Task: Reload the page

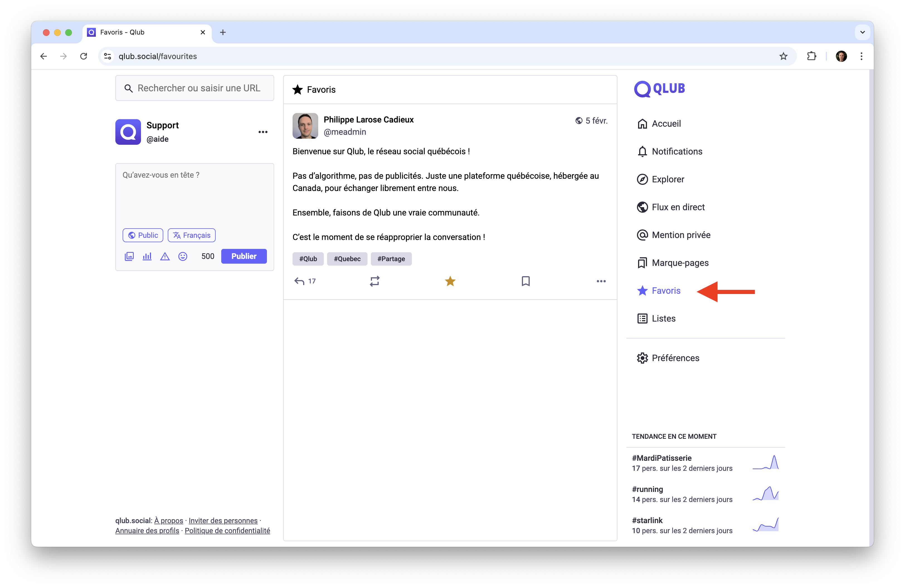Action: pyautogui.click(x=84, y=56)
